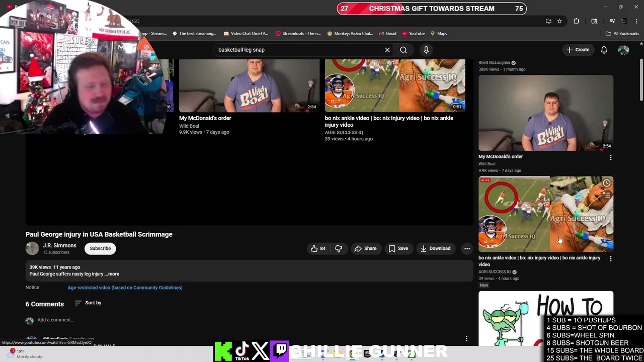644x362 pixels.
Task: Open Windows weather widget Mostly cloudy
Action: [x=23, y=354]
